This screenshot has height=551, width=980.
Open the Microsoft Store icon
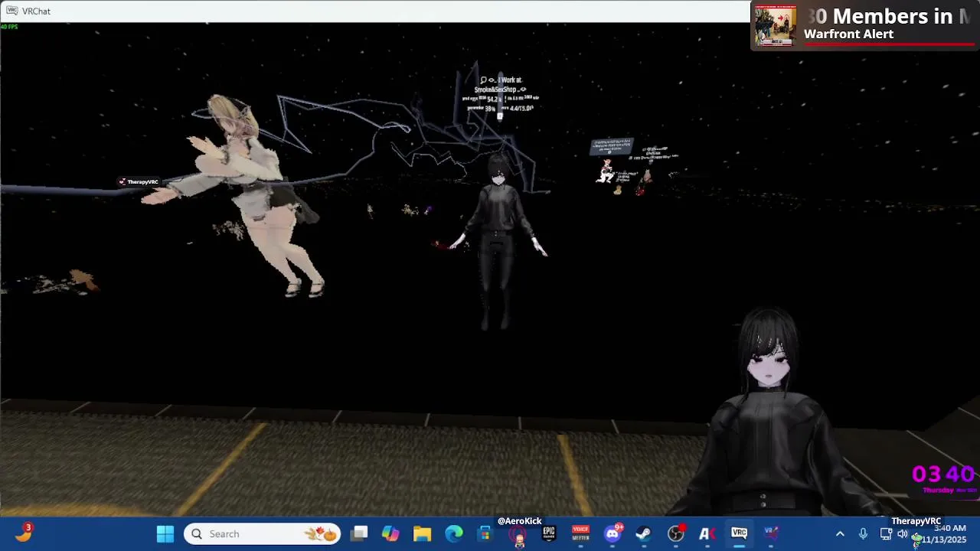click(485, 533)
